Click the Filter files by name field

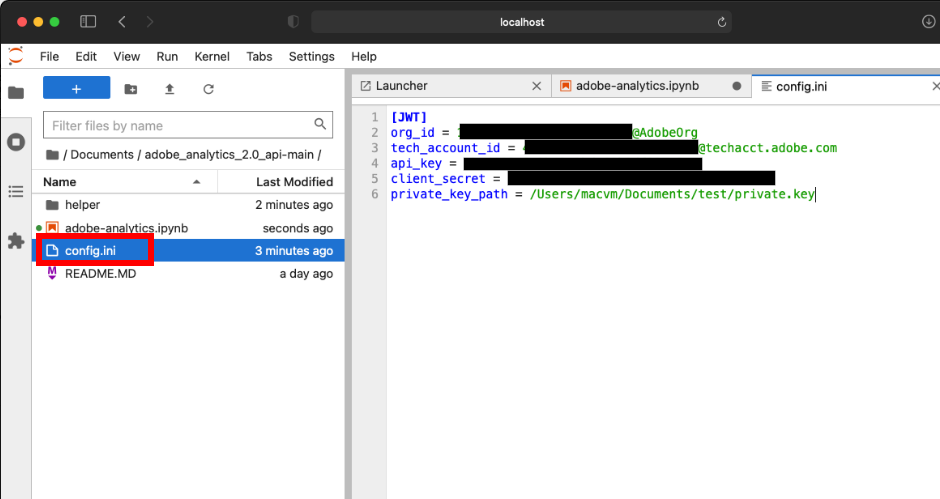click(x=188, y=125)
